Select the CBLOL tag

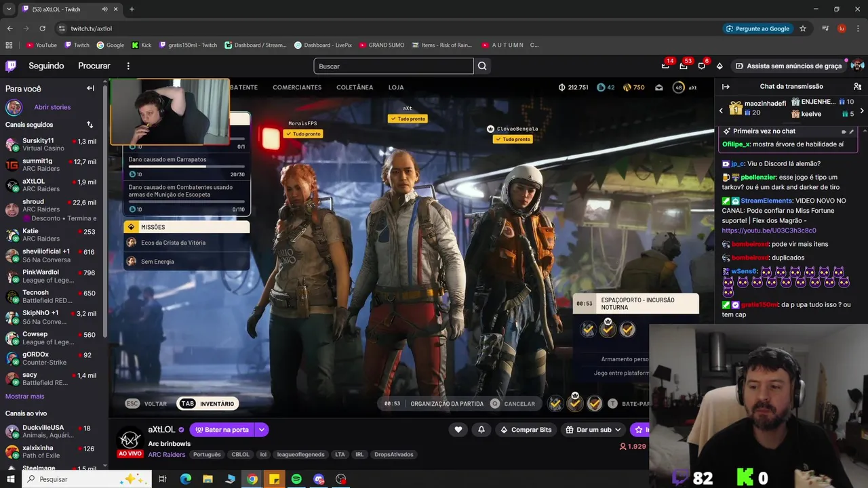[x=240, y=455]
